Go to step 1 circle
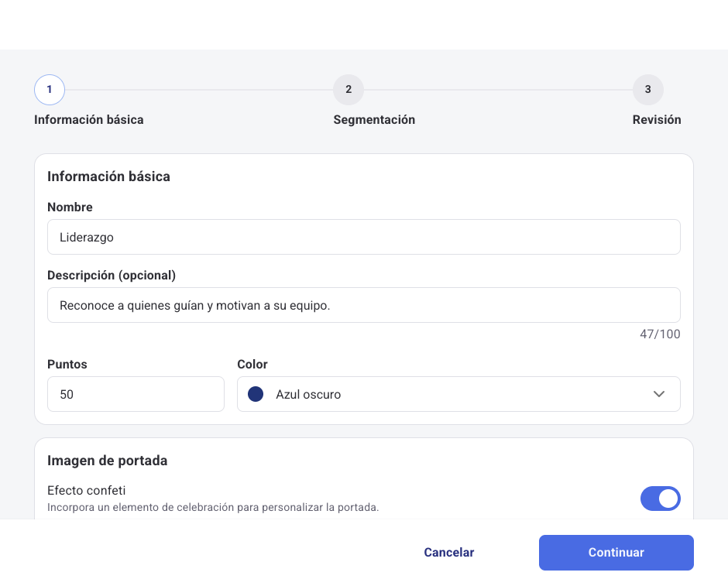This screenshot has width=728, height=586. point(50,90)
